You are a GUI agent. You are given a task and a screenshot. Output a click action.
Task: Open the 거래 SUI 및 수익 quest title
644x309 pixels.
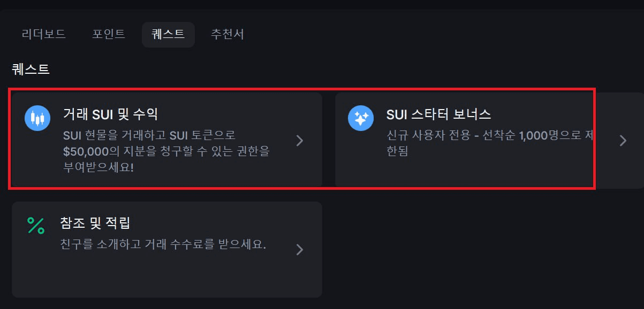(110, 114)
